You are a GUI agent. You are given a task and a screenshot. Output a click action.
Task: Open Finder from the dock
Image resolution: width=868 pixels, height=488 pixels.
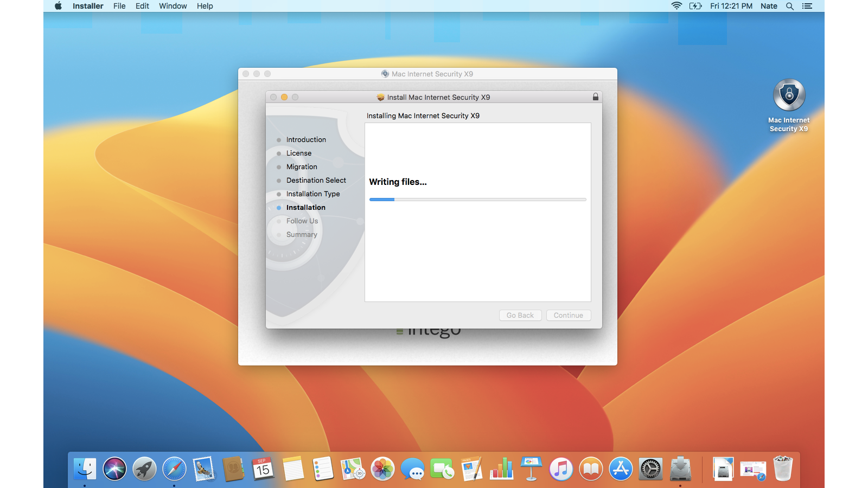85,469
